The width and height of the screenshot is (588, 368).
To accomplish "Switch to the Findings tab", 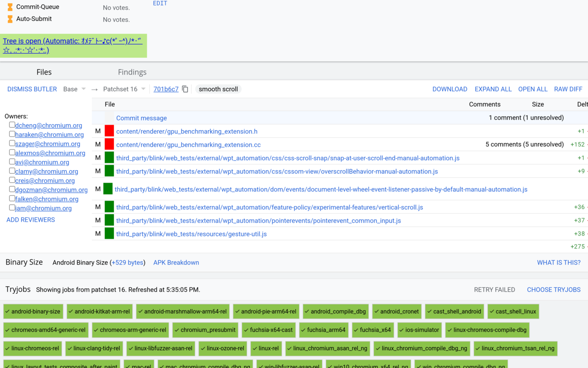I will pos(132,72).
